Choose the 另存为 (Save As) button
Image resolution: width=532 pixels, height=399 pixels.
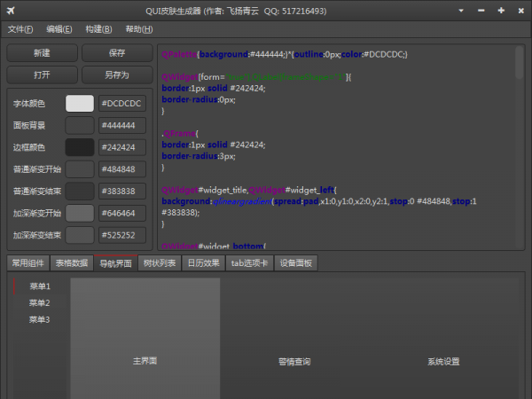pyautogui.click(x=117, y=74)
